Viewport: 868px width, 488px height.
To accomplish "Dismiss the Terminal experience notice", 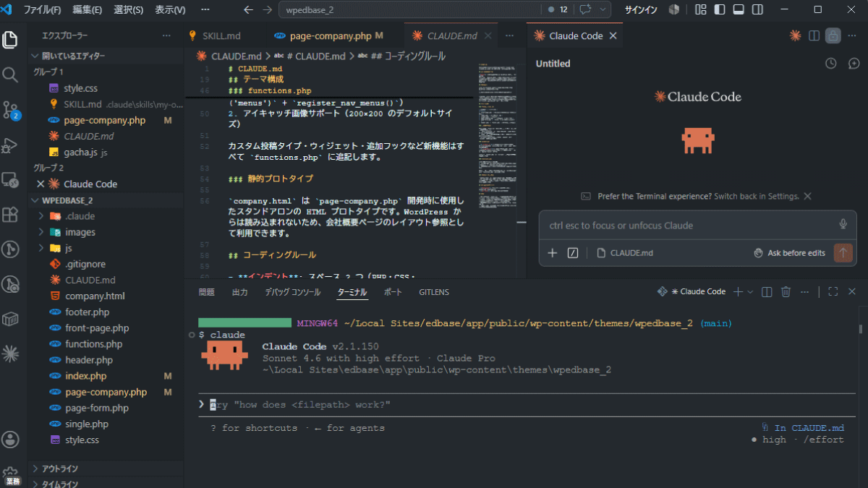I will 808,196.
